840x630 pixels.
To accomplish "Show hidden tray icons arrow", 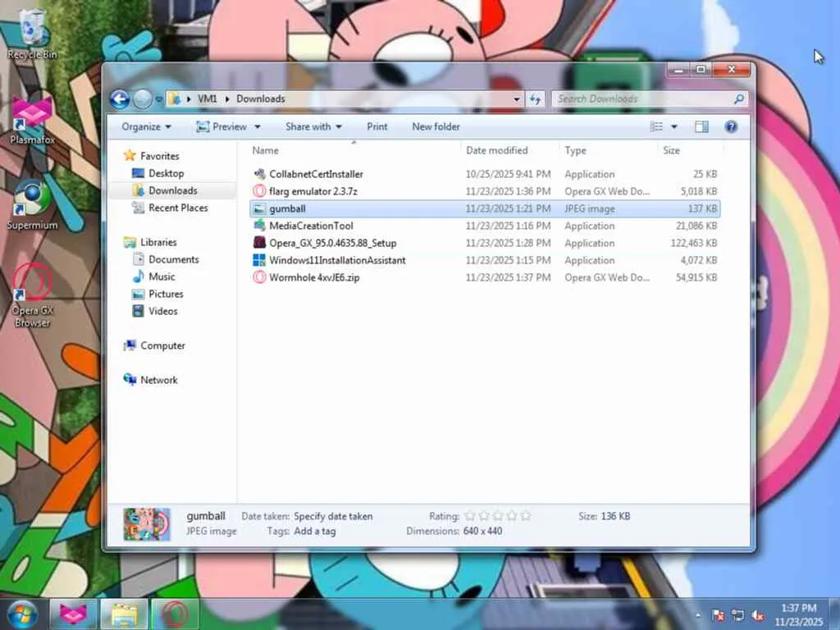I will (697, 615).
